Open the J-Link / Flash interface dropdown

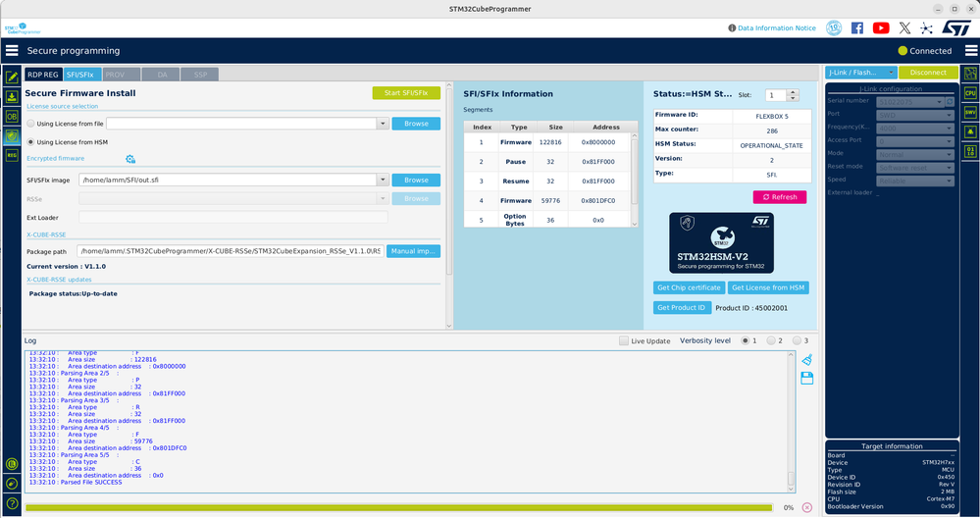click(860, 73)
